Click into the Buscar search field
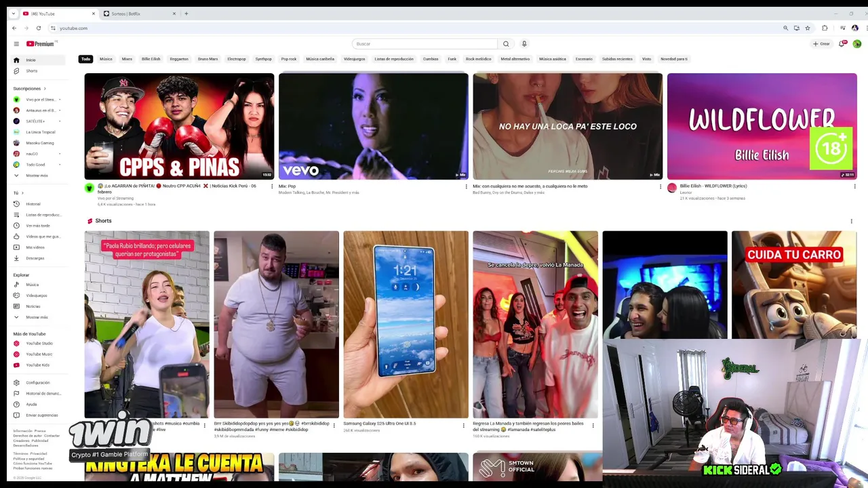The height and width of the screenshot is (488, 868). tap(425, 43)
